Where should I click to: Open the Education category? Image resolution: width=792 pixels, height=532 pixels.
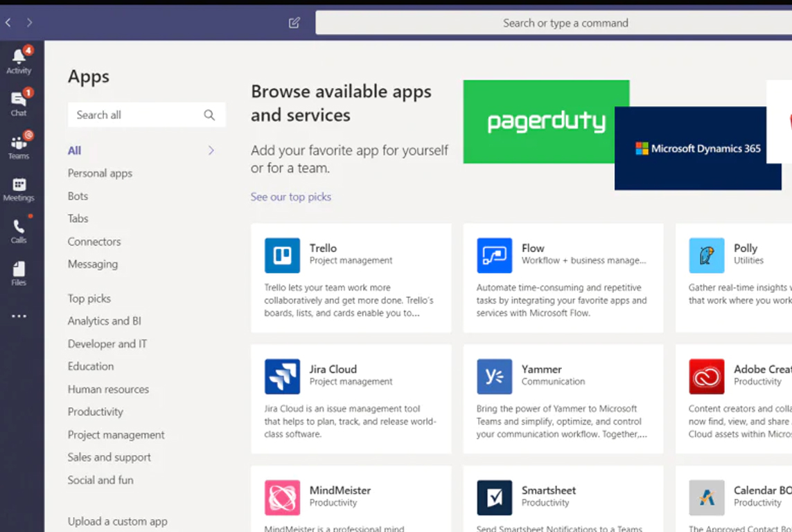(x=91, y=366)
